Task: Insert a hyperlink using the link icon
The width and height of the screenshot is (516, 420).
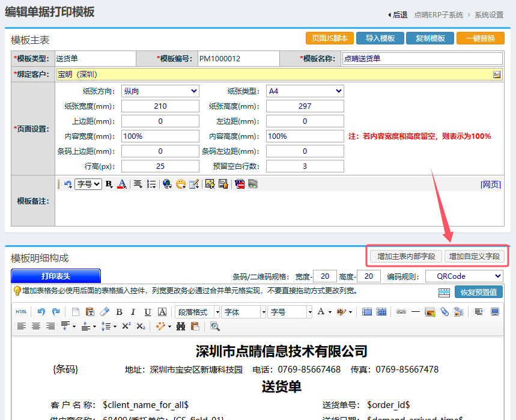Action: (401, 312)
